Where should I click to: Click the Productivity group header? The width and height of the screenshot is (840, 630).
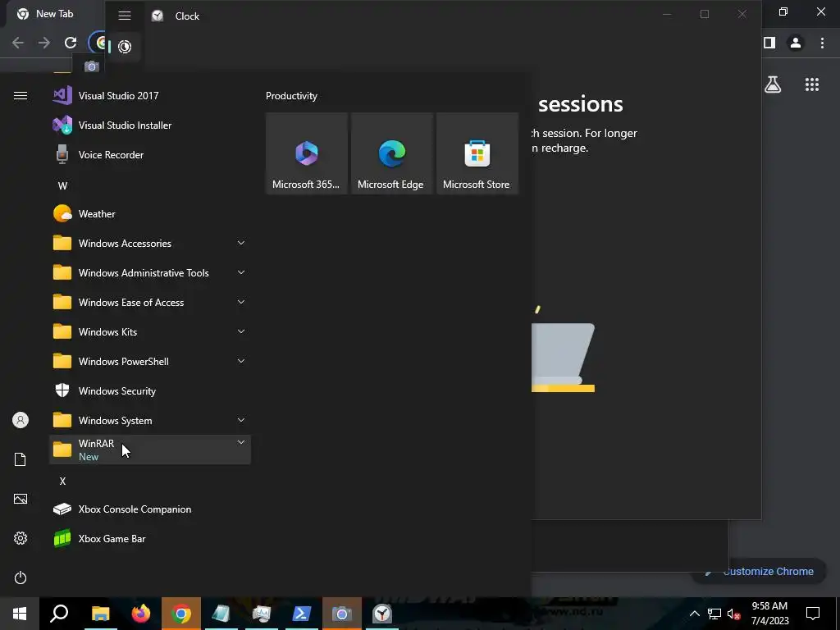point(291,96)
